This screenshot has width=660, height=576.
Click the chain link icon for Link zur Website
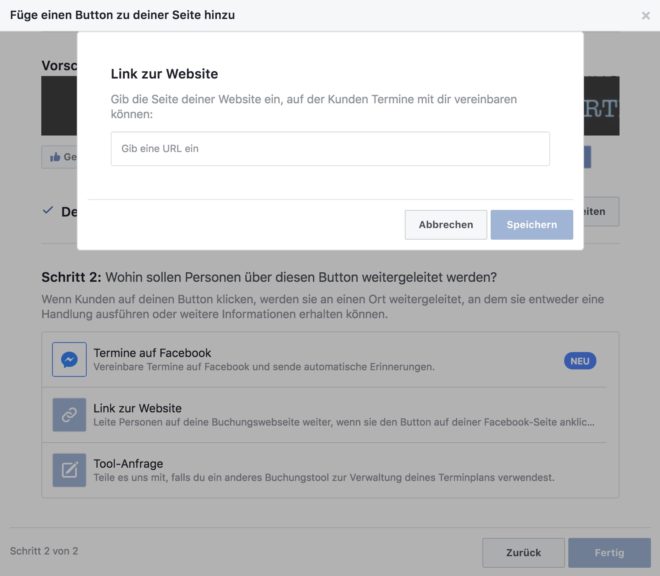69,415
